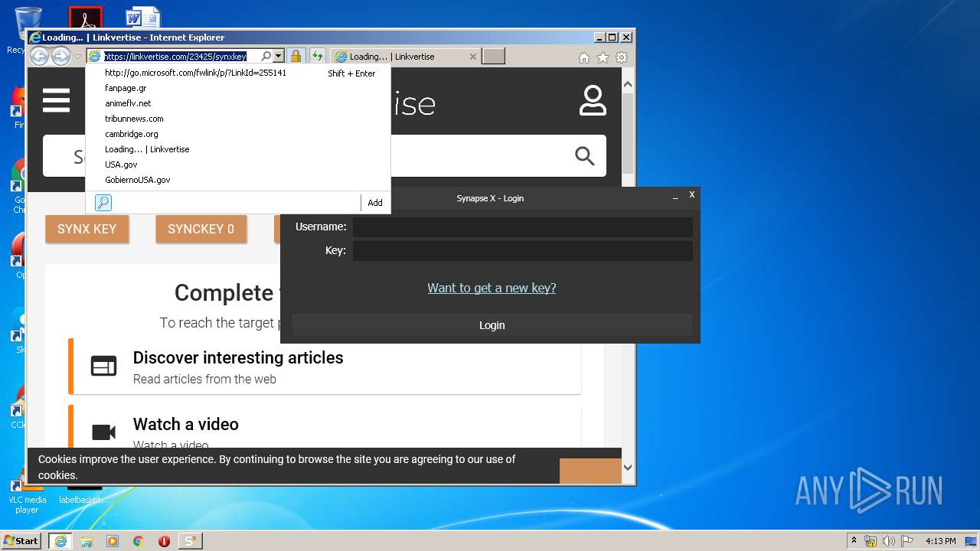Image resolution: width=980 pixels, height=551 pixels.
Task: Click the network tray icon
Action: pyautogui.click(x=871, y=541)
